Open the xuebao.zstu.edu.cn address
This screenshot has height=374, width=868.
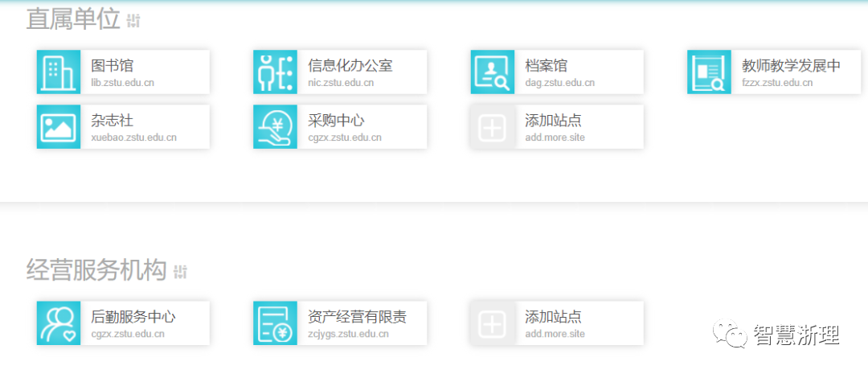pyautogui.click(x=133, y=138)
